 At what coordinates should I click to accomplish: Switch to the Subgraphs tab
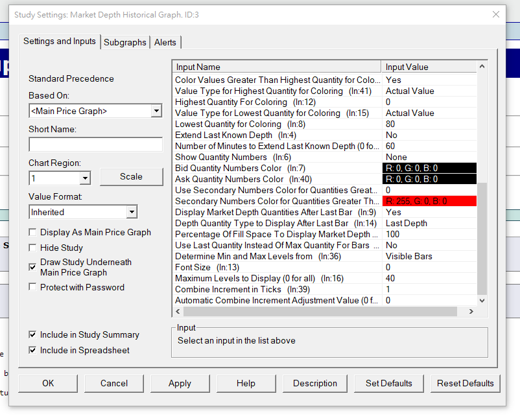124,42
